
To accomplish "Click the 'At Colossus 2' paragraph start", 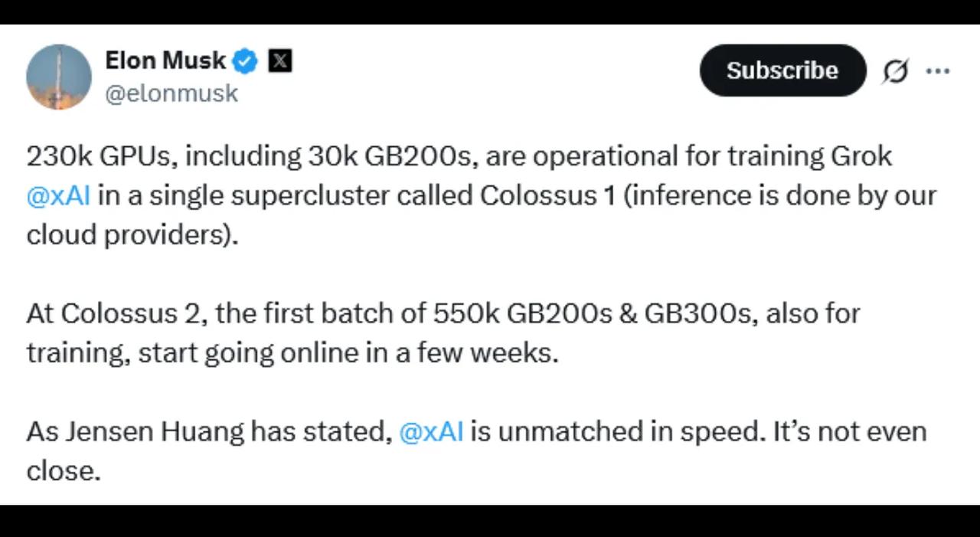I will [x=117, y=313].
